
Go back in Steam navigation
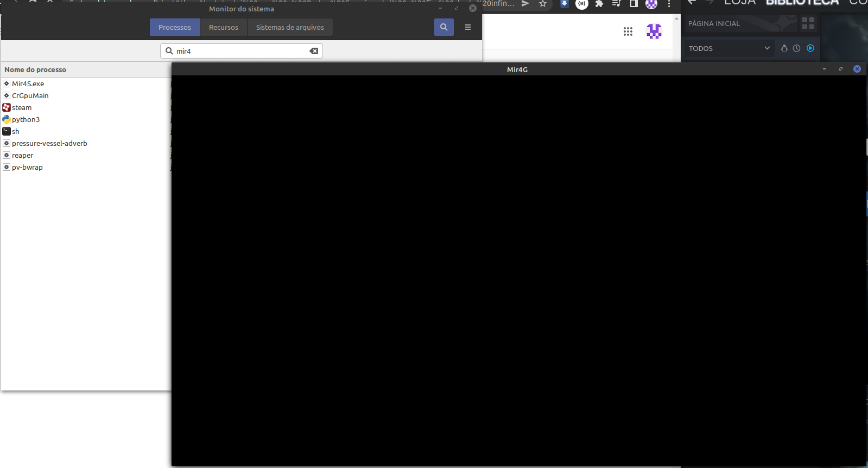coord(692,3)
